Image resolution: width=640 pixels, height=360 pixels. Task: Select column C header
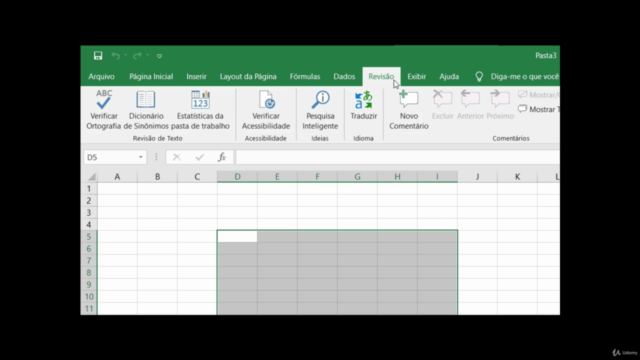coord(197,177)
